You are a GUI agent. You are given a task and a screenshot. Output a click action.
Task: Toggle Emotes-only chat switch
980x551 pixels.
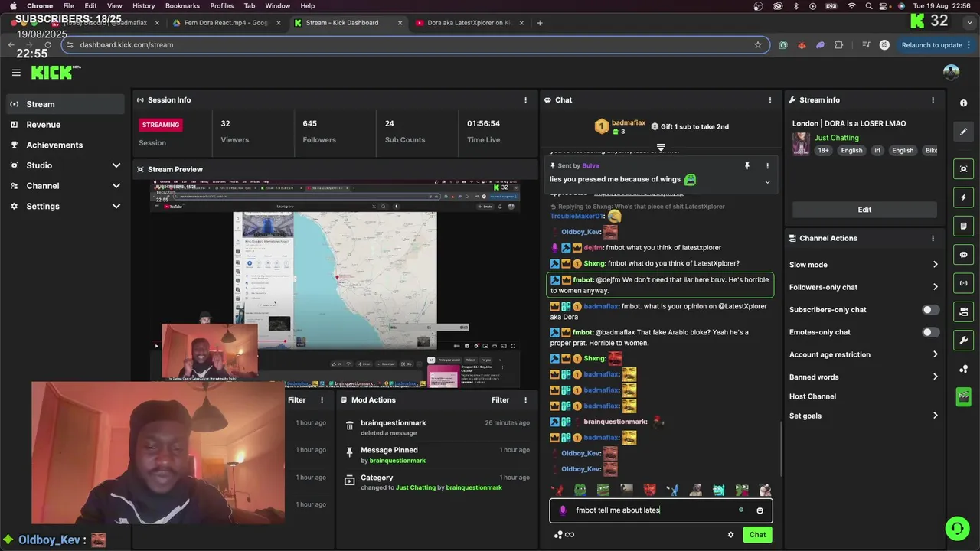click(930, 332)
